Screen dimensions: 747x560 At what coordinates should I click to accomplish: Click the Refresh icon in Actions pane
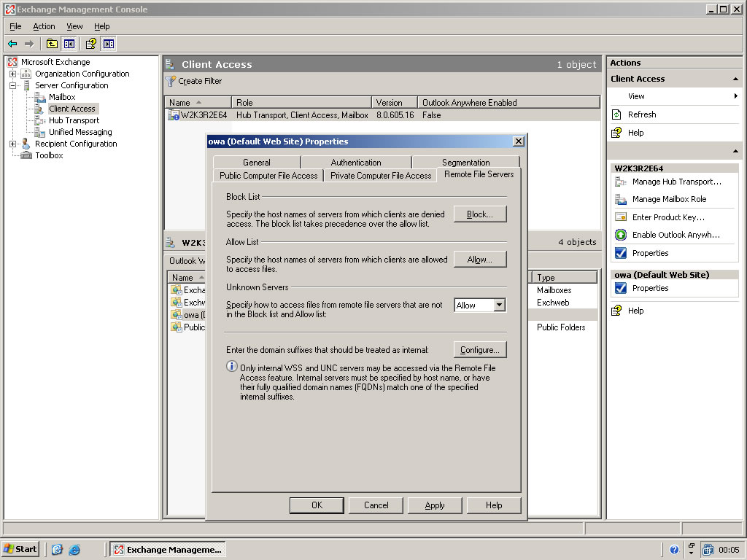tap(617, 114)
